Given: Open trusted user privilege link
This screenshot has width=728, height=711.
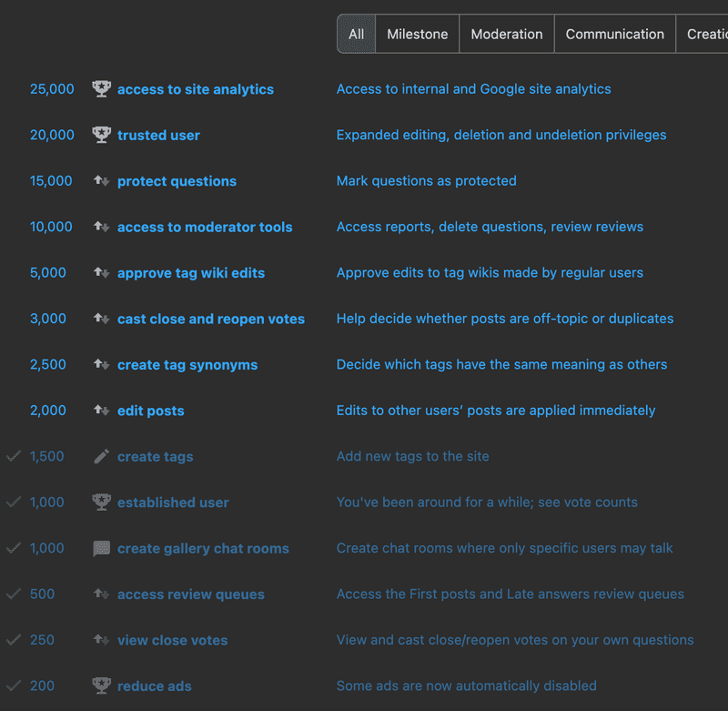Looking at the screenshot, I should click(158, 135).
